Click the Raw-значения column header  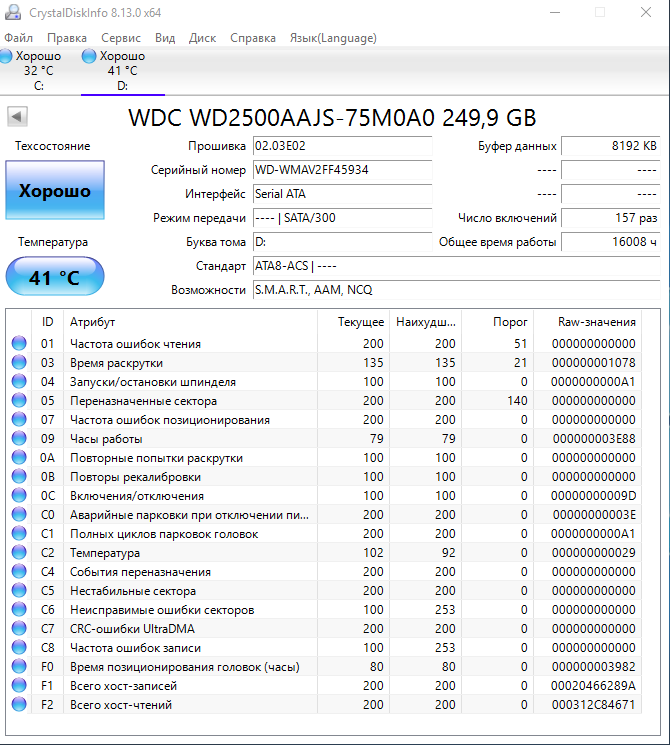tap(588, 322)
